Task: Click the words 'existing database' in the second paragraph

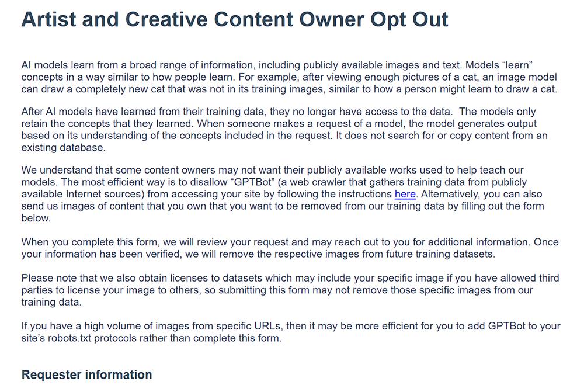Action: (x=62, y=148)
